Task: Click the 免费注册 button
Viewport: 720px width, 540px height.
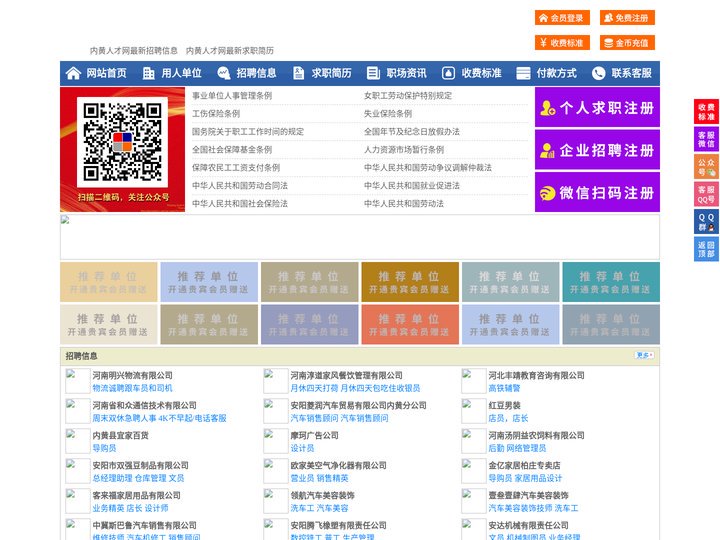Action: (627, 18)
